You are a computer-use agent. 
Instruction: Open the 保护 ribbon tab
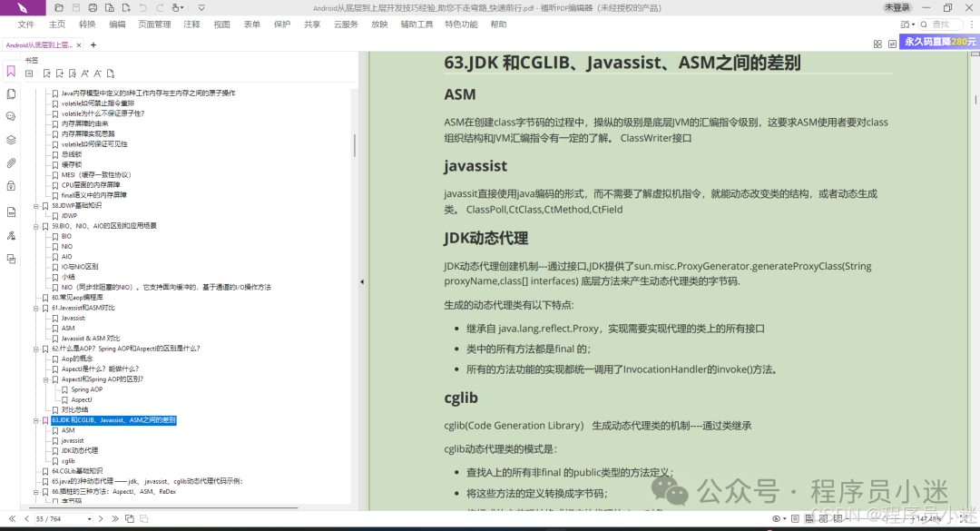click(282, 25)
